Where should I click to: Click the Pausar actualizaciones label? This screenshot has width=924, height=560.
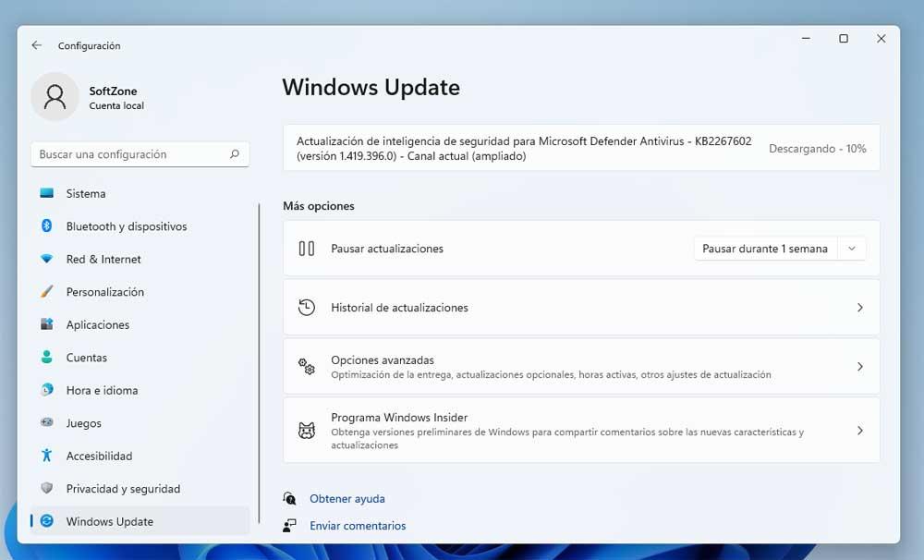tap(387, 249)
